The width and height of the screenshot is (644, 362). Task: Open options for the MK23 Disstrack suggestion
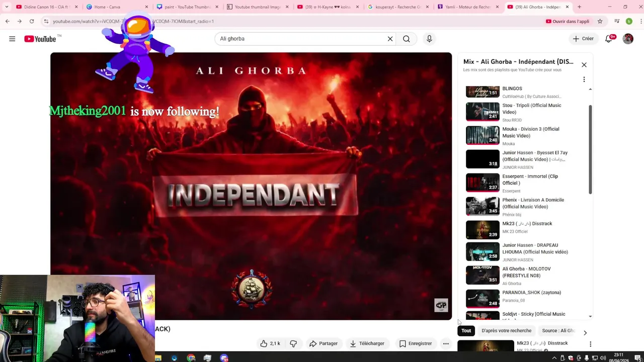(590, 344)
